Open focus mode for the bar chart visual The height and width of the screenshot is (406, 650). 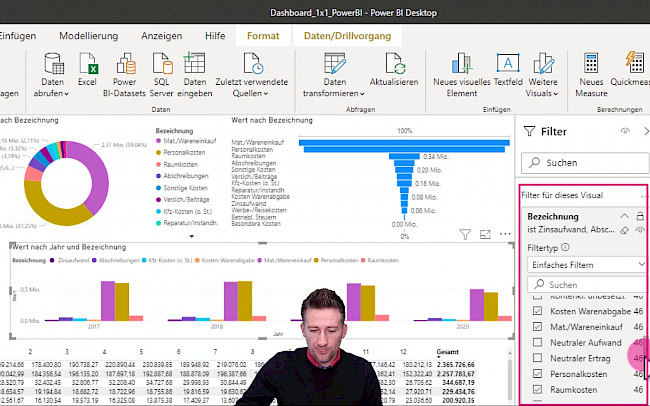(x=483, y=233)
